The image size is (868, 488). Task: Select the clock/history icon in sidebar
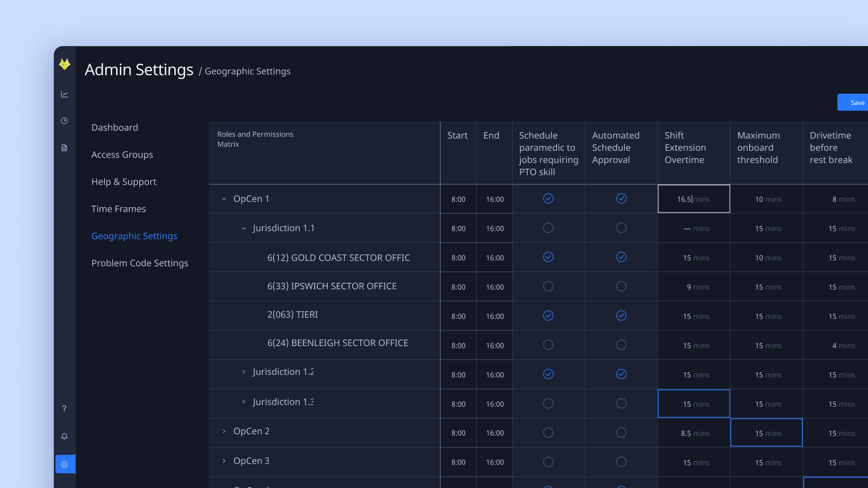coord(64,121)
